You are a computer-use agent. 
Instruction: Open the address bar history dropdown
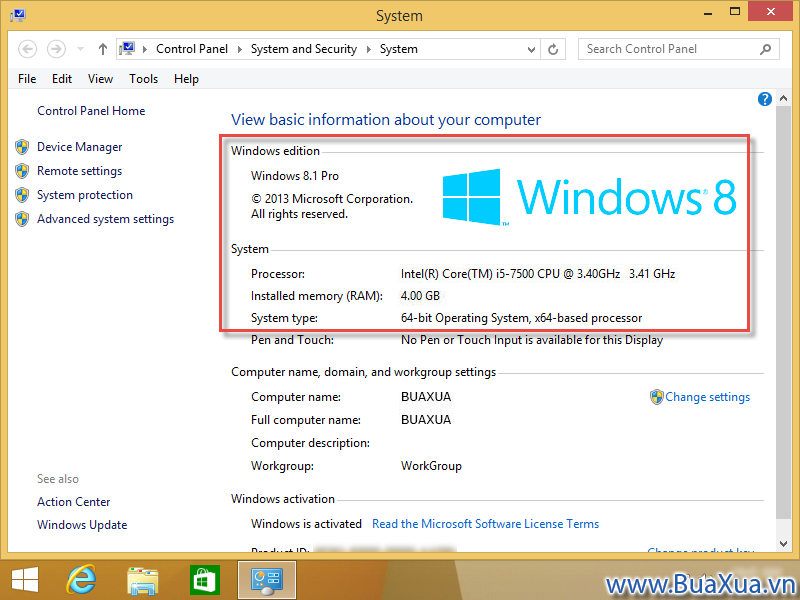531,49
